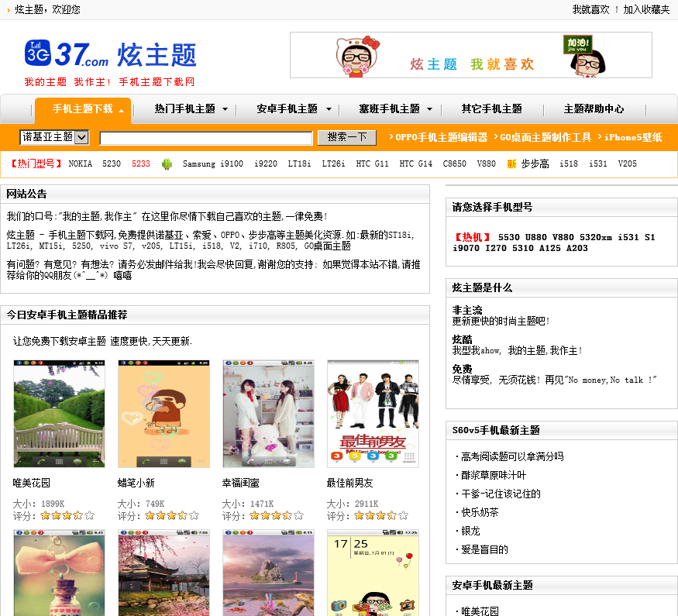Click the 幸福闺蜜 theme title

[x=241, y=483]
